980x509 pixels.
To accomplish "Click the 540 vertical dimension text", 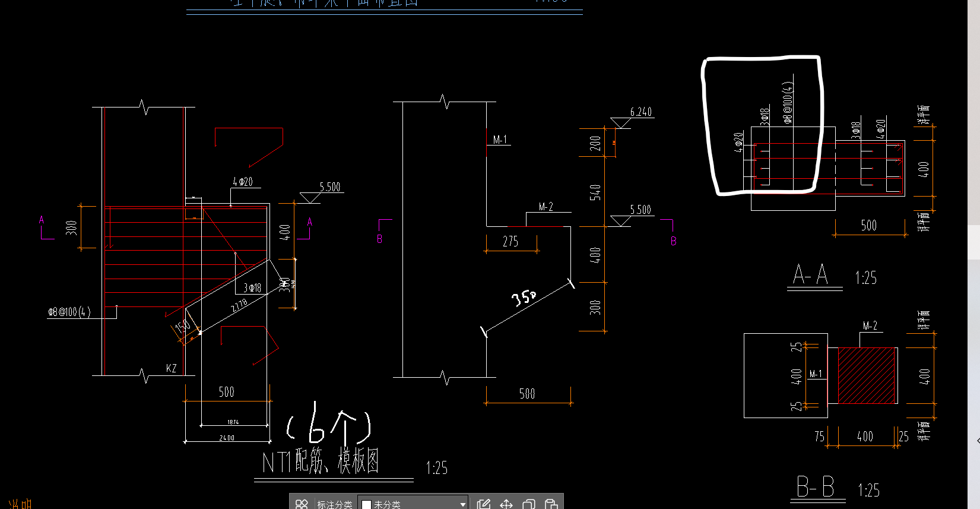I will pos(595,192).
